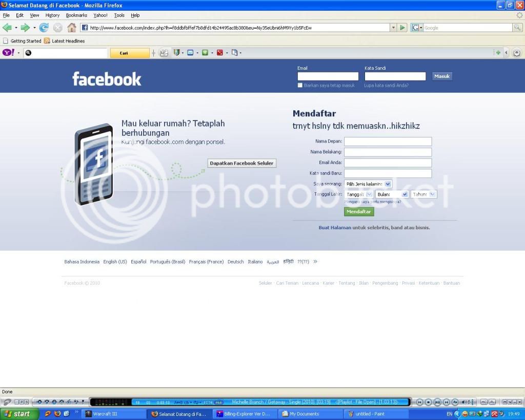The height and width of the screenshot is (420, 525).
Task: Open the Tanggal day dropdown
Action: click(359, 194)
